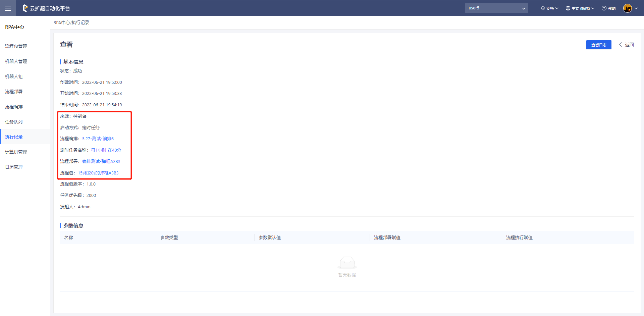
Task: Open the user5 tenant dropdown
Action: [496, 8]
